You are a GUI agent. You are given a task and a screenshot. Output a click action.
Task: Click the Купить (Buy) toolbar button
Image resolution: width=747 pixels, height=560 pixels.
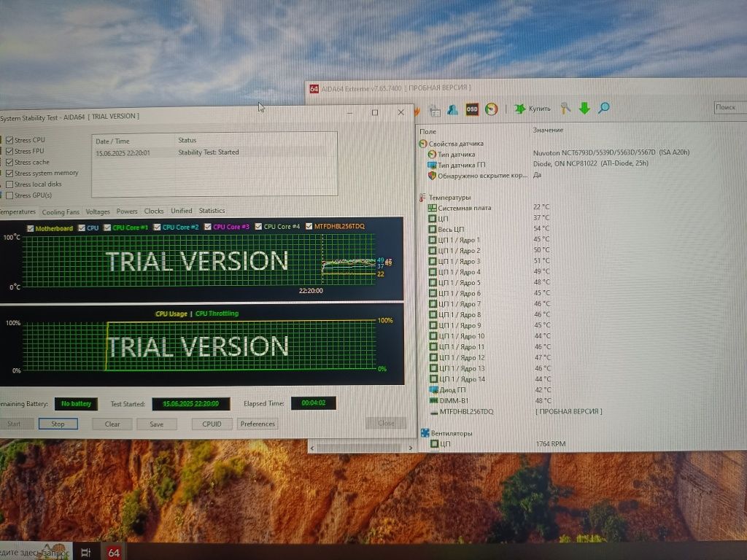click(533, 109)
